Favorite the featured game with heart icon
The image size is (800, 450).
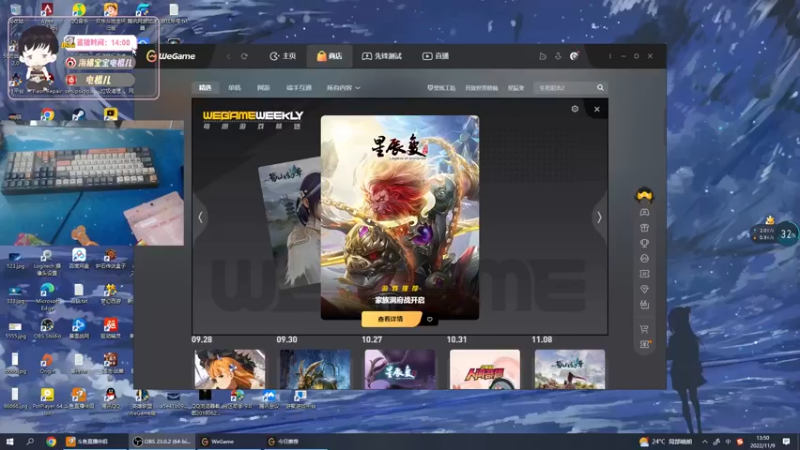point(430,319)
